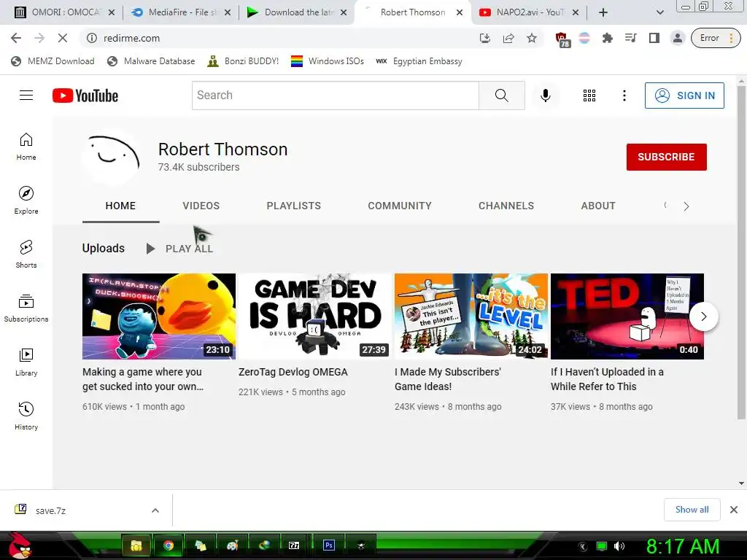Expand save.7z download options chevron
The image size is (747, 560).
pyautogui.click(x=155, y=510)
